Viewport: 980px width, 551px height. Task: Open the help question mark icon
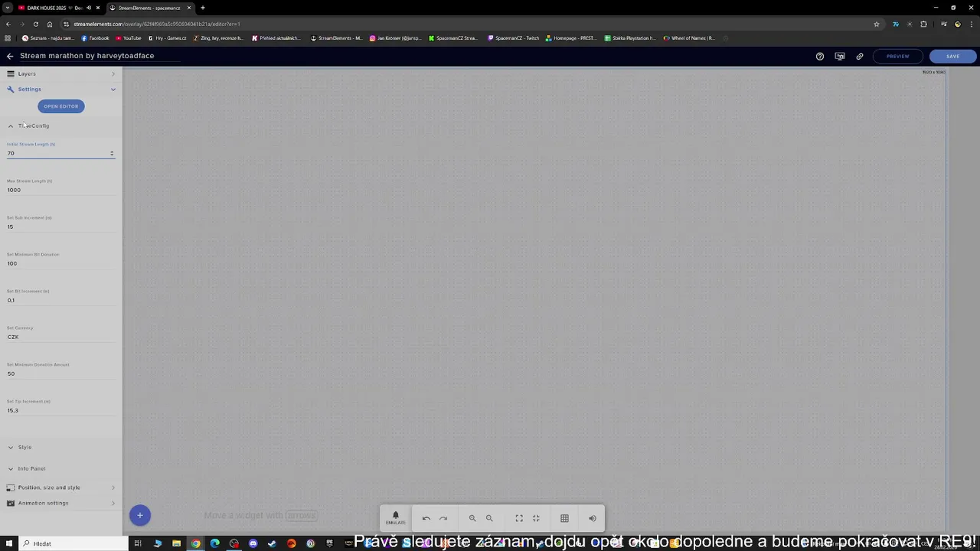tap(820, 56)
